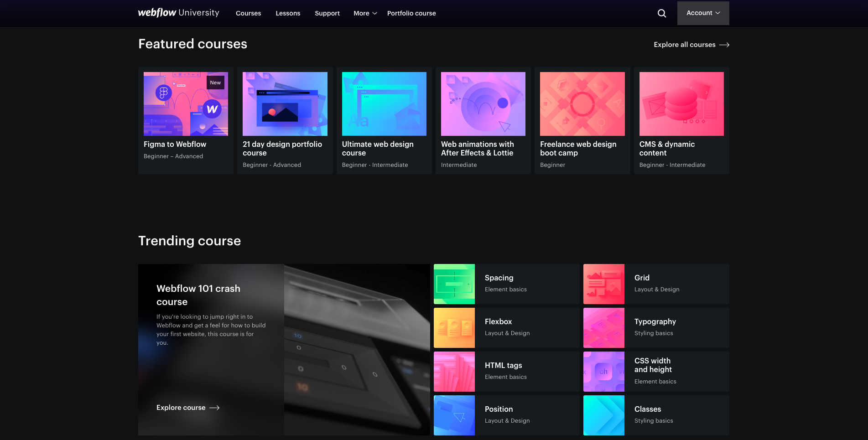The height and width of the screenshot is (440, 868).
Task: Click the New badge on Figma course
Action: [x=215, y=83]
